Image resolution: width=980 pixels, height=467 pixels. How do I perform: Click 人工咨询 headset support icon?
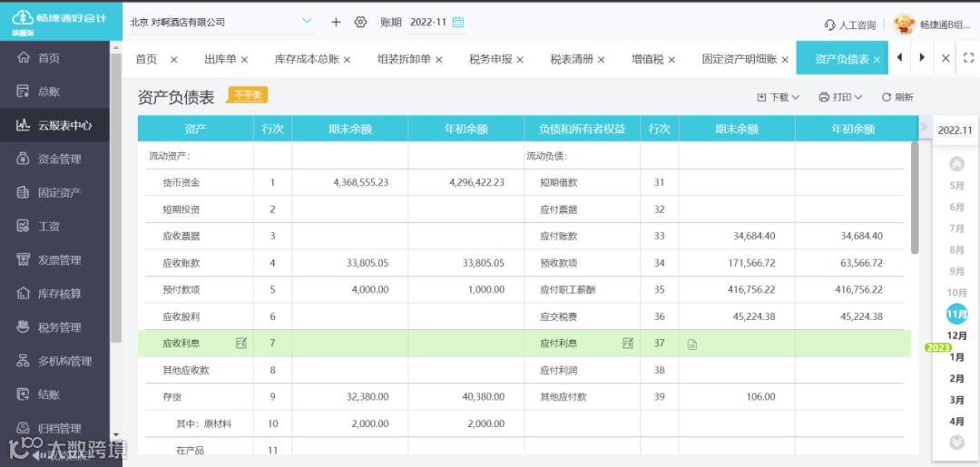(830, 25)
